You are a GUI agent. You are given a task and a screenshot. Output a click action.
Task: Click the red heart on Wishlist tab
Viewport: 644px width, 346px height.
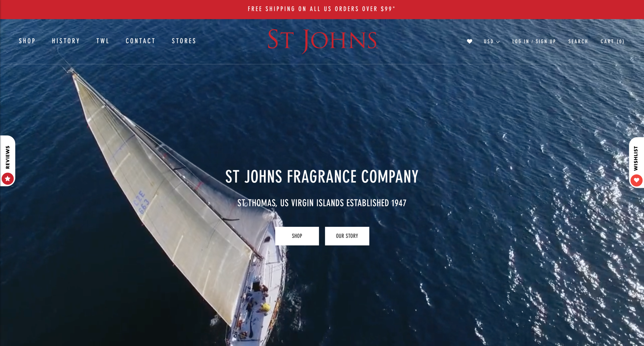[x=636, y=180]
